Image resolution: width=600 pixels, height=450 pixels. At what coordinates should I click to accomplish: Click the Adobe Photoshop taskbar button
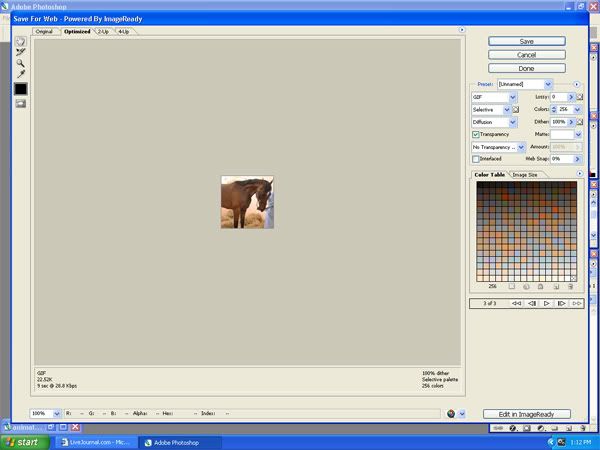pos(180,442)
